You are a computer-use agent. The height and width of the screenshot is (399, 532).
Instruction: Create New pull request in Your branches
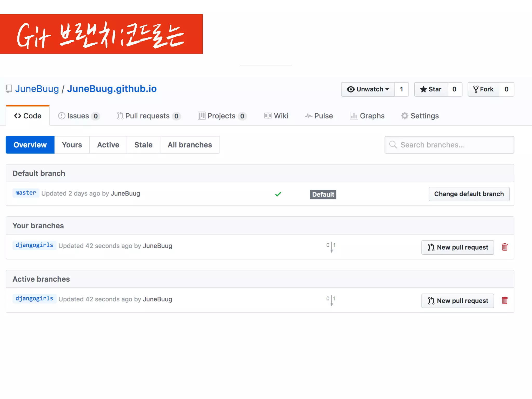pos(458,247)
